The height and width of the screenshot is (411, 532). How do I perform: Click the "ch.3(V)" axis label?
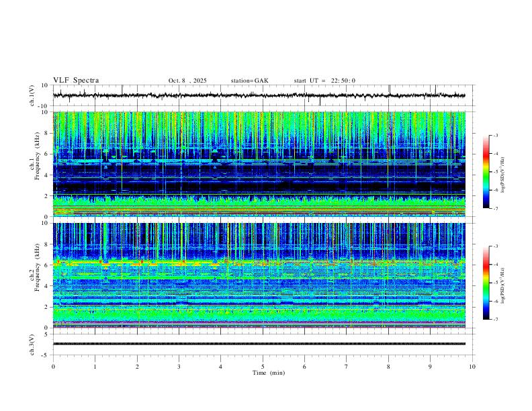click(x=32, y=345)
